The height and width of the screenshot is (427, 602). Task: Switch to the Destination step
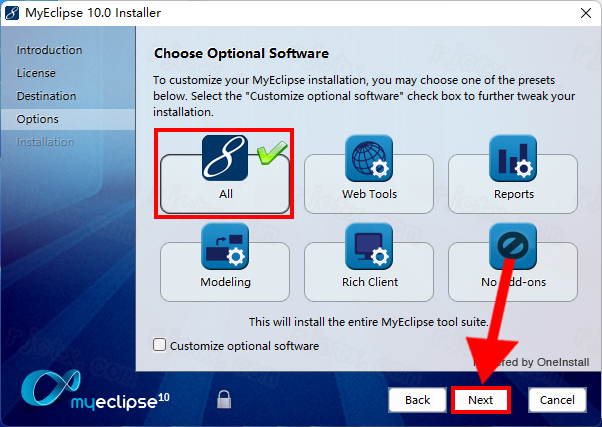(x=46, y=96)
